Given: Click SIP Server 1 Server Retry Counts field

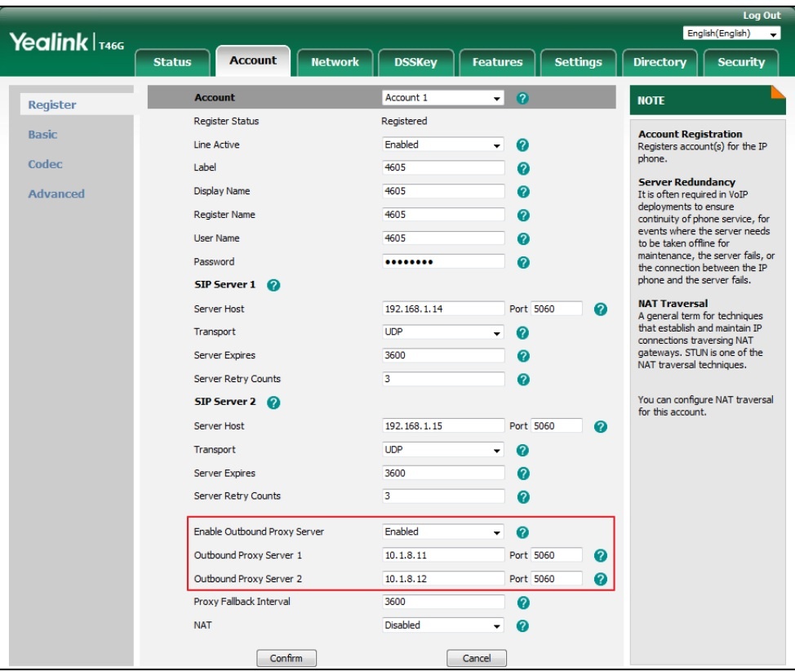Looking at the screenshot, I should pos(443,378).
